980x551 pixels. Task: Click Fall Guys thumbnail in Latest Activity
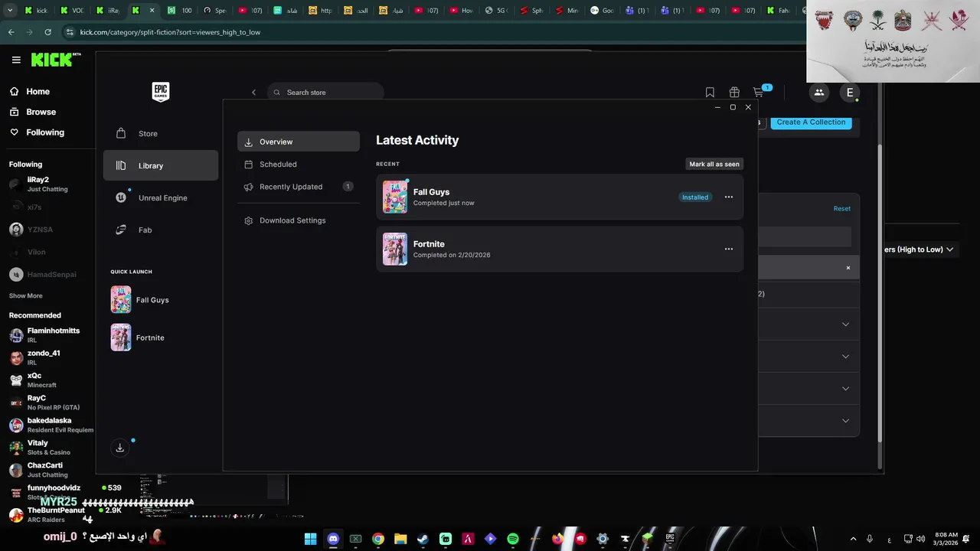pyautogui.click(x=395, y=197)
